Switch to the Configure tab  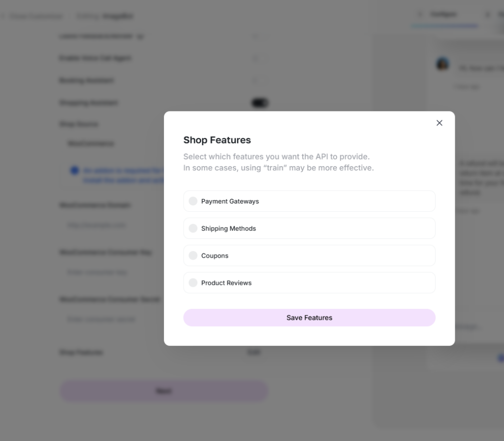[443, 15]
